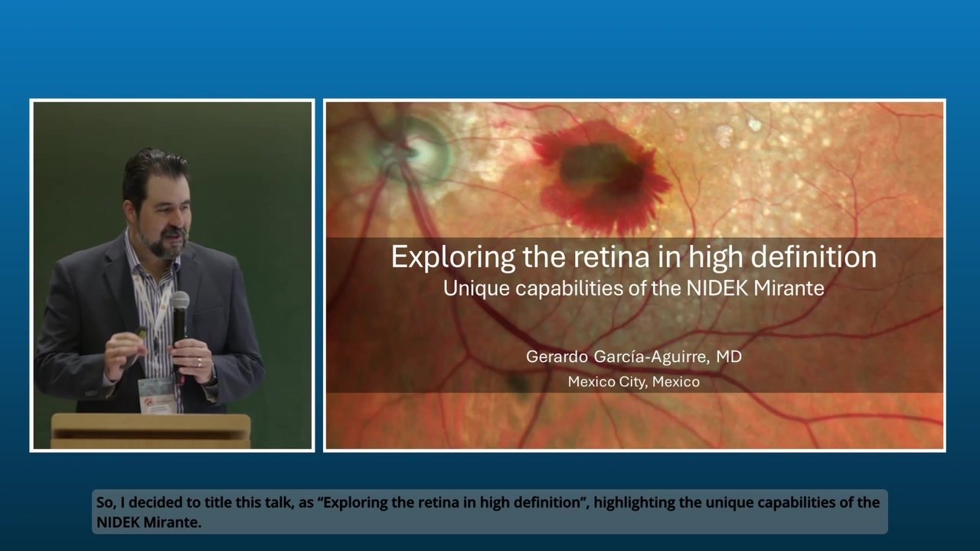
Task: Click 'NIDEK Mirante.' on caption's second line
Action: click(x=149, y=522)
